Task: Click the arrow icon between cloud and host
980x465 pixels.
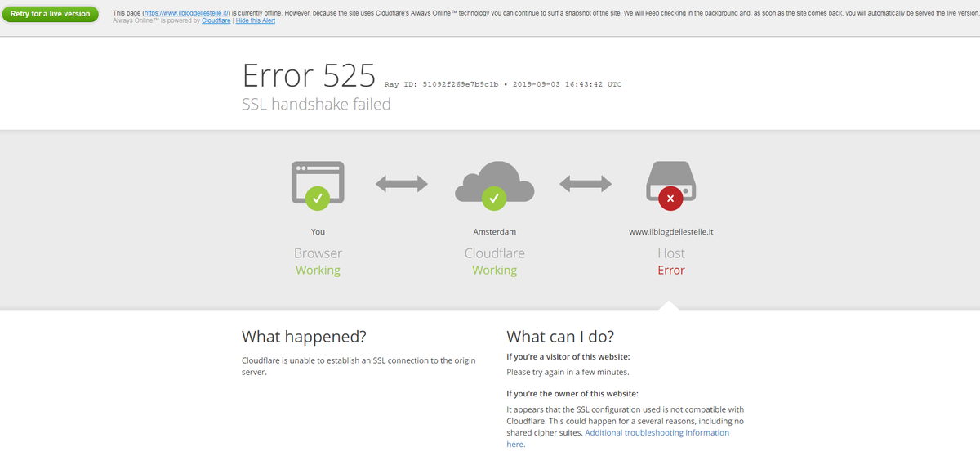Action: coord(586,184)
